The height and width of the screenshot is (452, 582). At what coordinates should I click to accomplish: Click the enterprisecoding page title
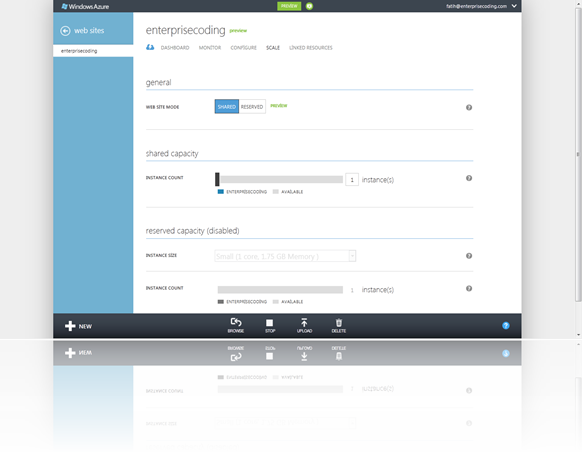click(185, 30)
